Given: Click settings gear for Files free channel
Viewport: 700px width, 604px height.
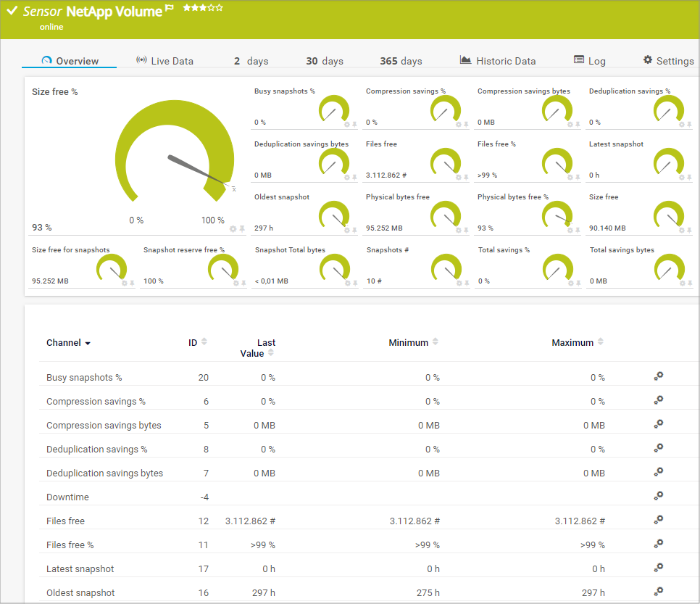Looking at the screenshot, I should [x=658, y=520].
